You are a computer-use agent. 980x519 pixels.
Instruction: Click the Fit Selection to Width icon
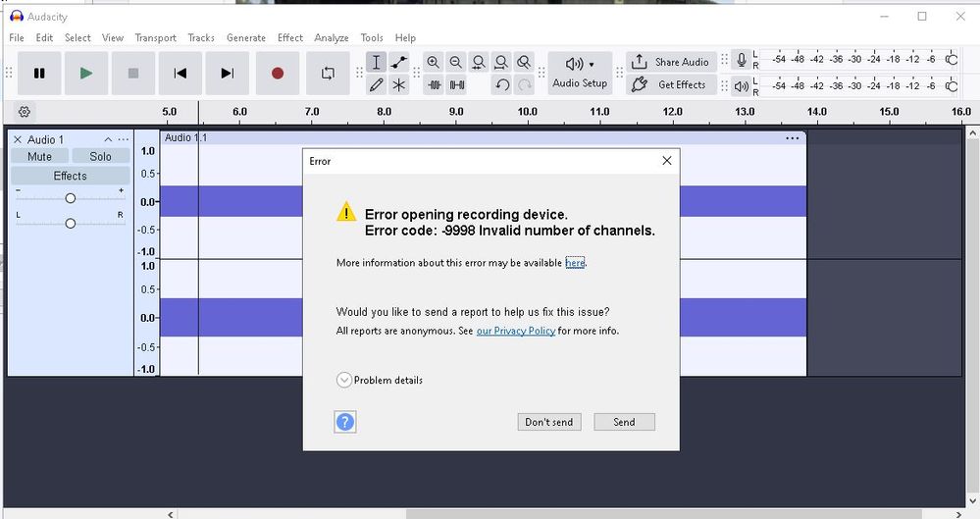pos(479,62)
